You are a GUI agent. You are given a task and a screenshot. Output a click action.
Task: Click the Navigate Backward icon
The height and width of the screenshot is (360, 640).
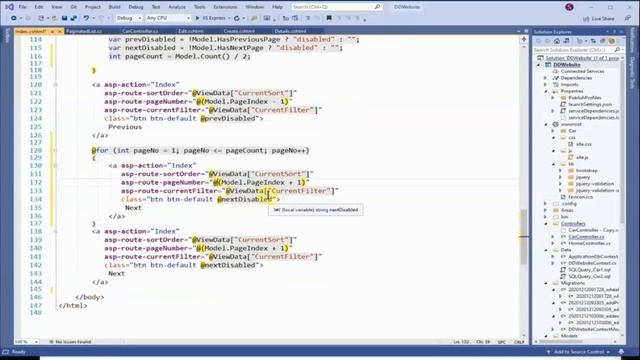click(13, 18)
